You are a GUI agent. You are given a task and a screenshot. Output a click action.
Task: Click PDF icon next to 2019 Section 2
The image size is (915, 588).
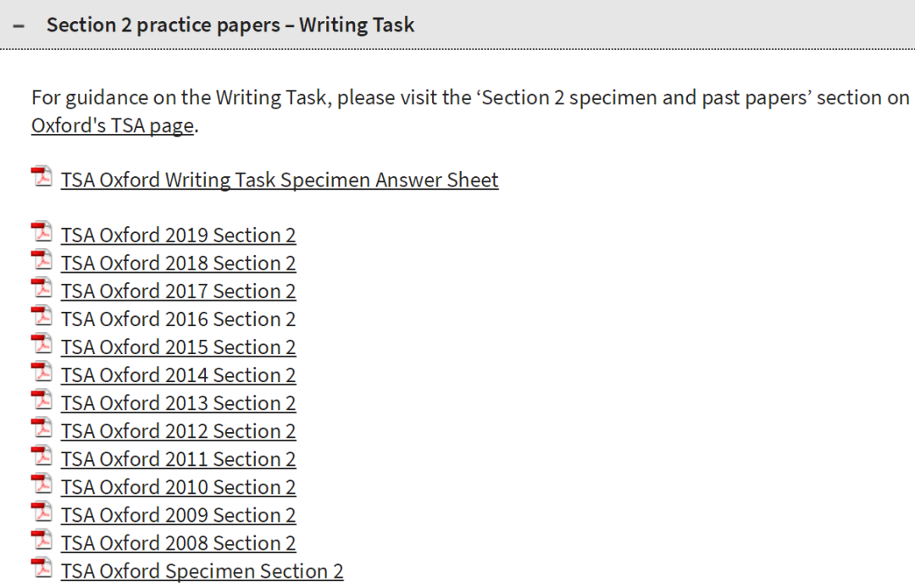pos(42,232)
